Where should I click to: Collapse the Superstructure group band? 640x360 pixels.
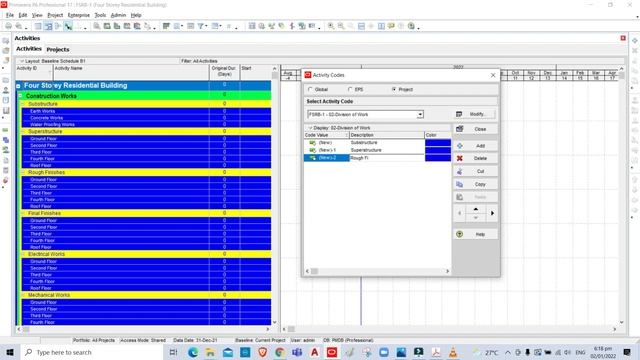click(23, 131)
